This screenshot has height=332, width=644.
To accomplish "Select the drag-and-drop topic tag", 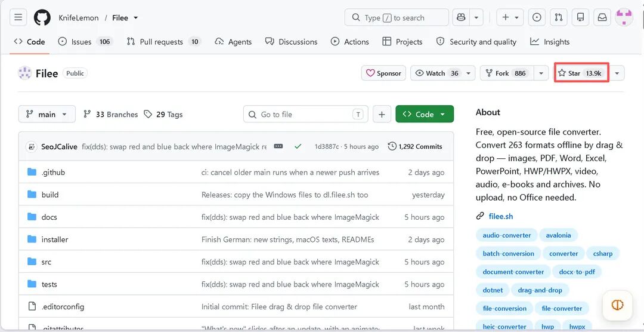I will (x=540, y=290).
